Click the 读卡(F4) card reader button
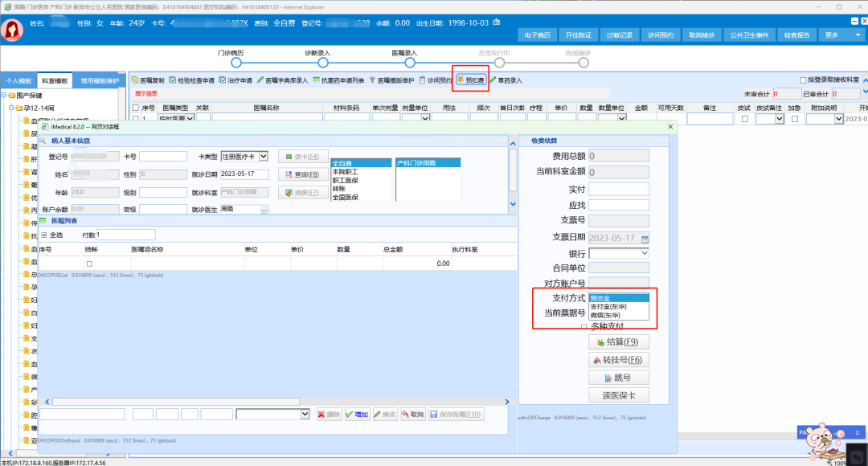 pos(302,157)
